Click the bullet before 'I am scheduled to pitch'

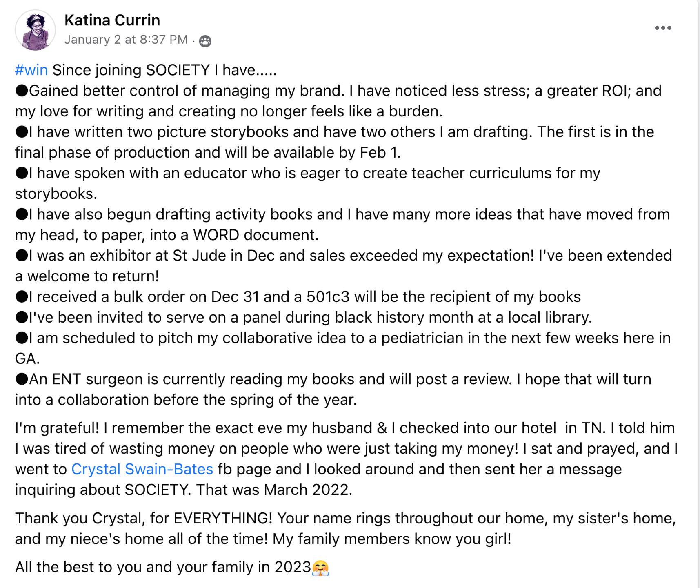coord(22,338)
